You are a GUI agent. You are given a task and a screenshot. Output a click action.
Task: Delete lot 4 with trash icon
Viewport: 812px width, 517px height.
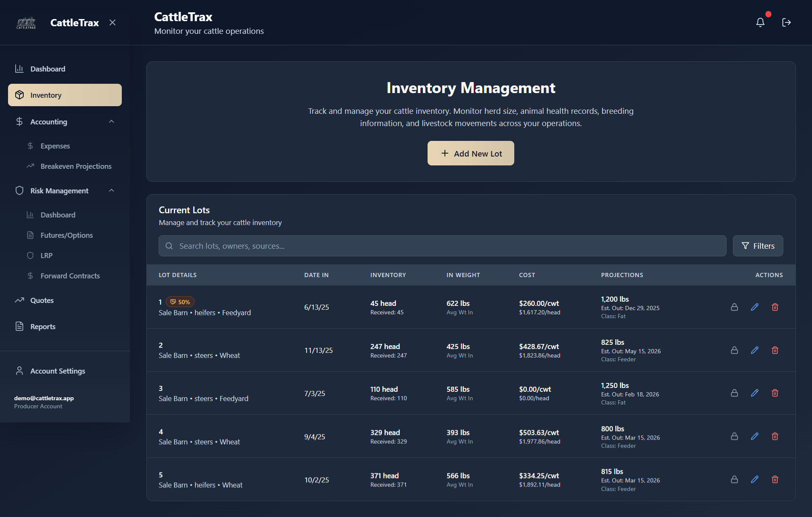775,436
